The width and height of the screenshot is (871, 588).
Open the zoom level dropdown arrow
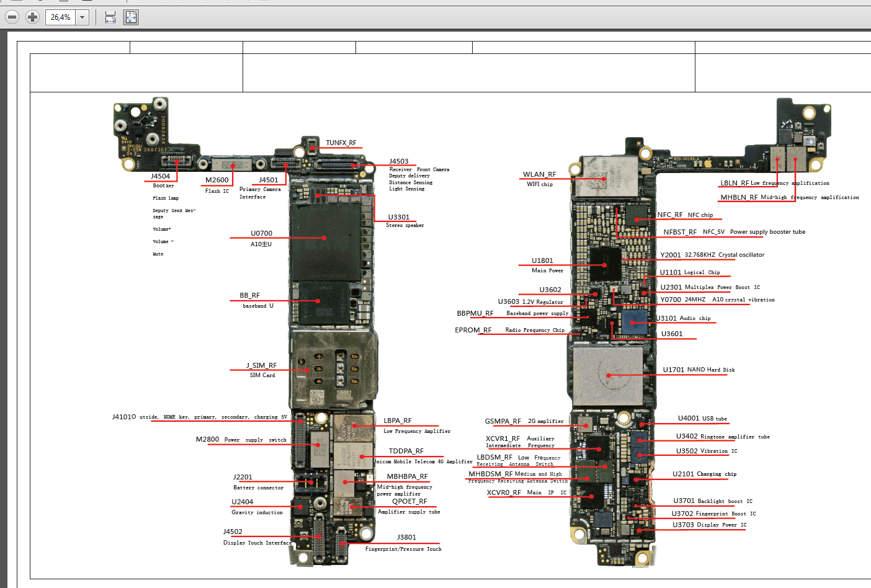(82, 17)
